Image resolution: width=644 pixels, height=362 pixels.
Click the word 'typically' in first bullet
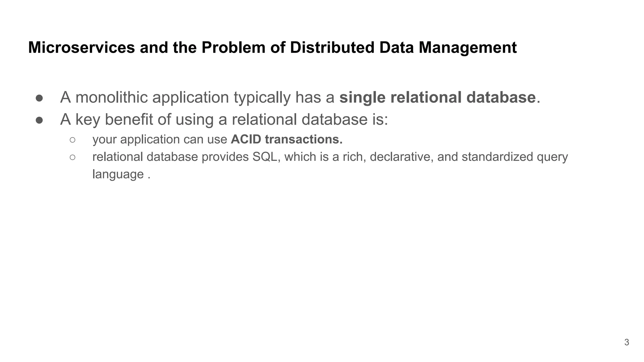pos(262,97)
